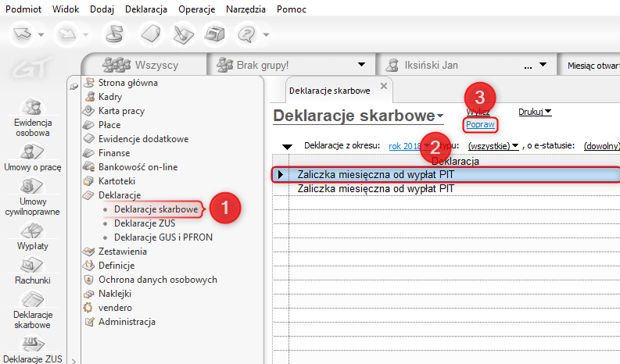Open Wypłaty sidebar shortcut
620x364 pixels.
tap(32, 237)
